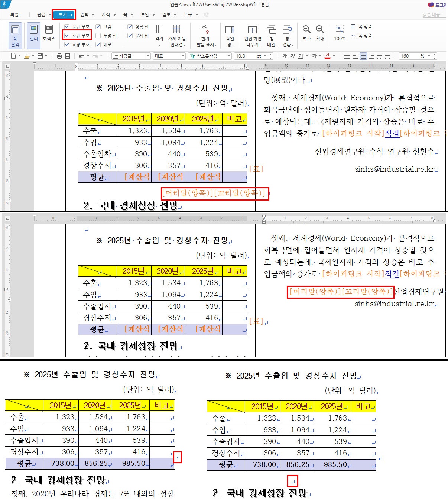Pick the red font color 가 swatch
The height and width of the screenshot is (503, 448).
click(327, 56)
